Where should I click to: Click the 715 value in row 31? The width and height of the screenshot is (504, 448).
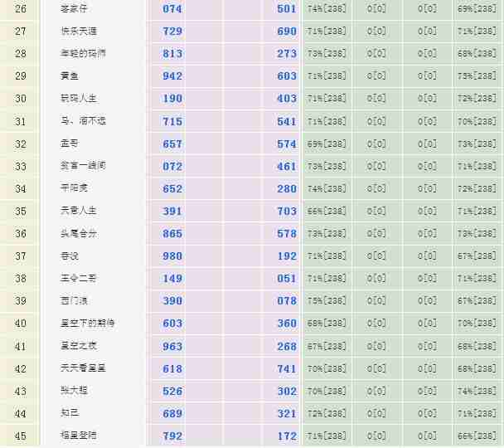point(172,121)
